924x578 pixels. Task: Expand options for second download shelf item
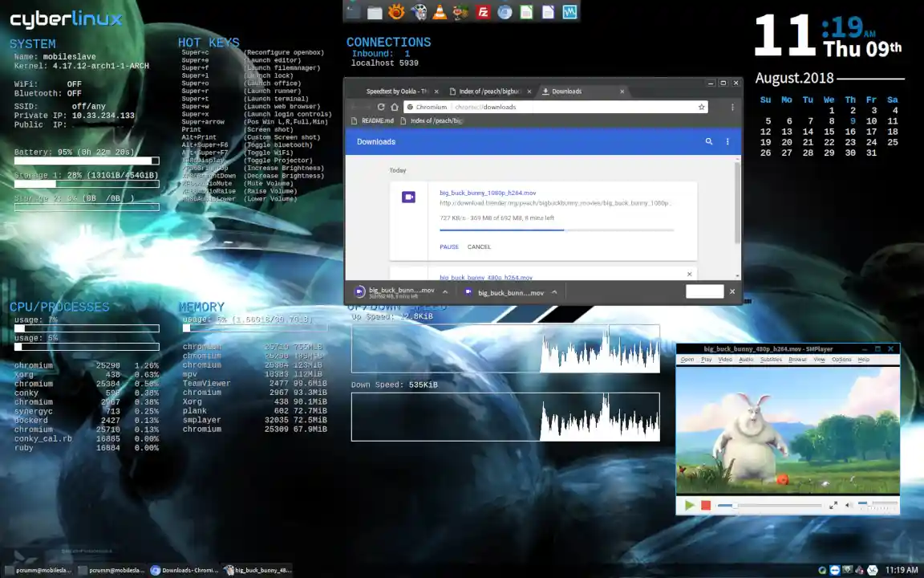tap(553, 292)
